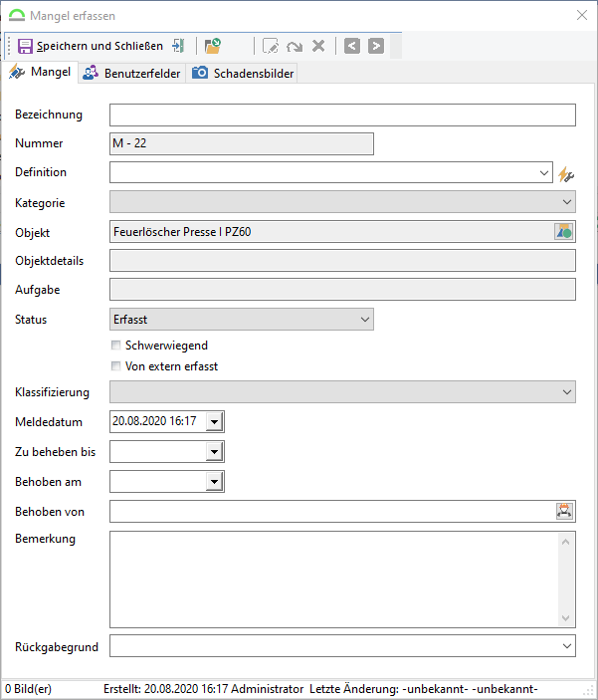Switch to the Schadensbilder tab

click(x=243, y=74)
